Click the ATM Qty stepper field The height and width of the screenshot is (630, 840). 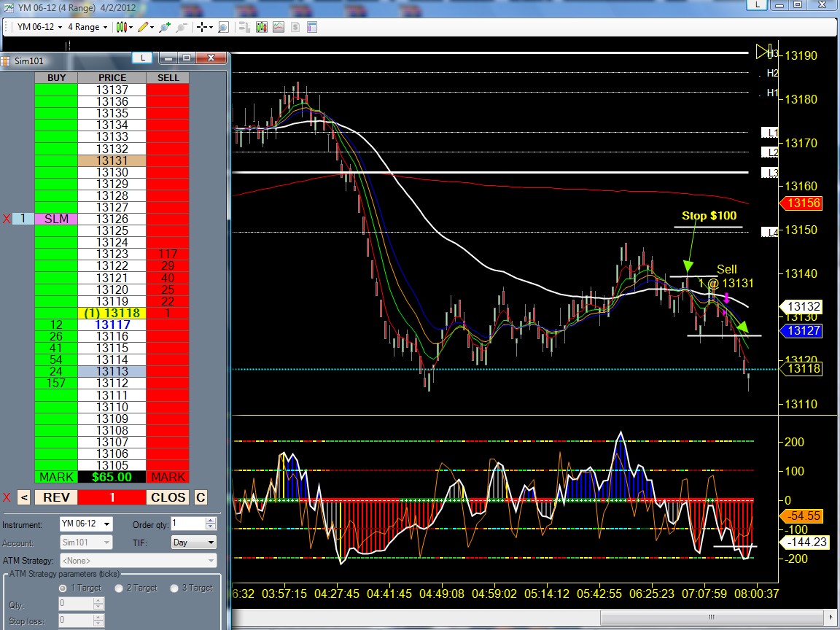(81, 604)
